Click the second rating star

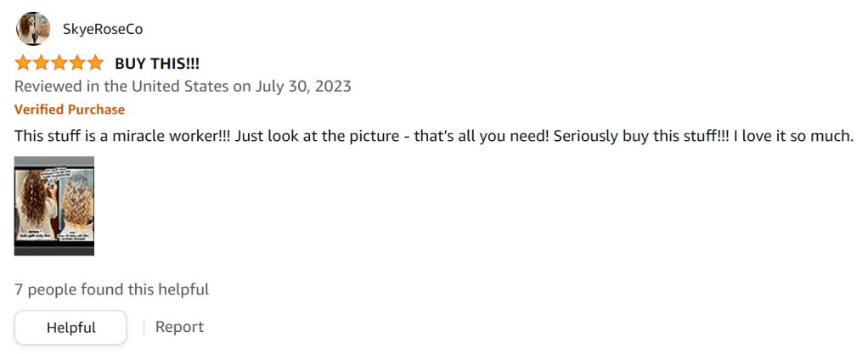pyautogui.click(x=41, y=64)
